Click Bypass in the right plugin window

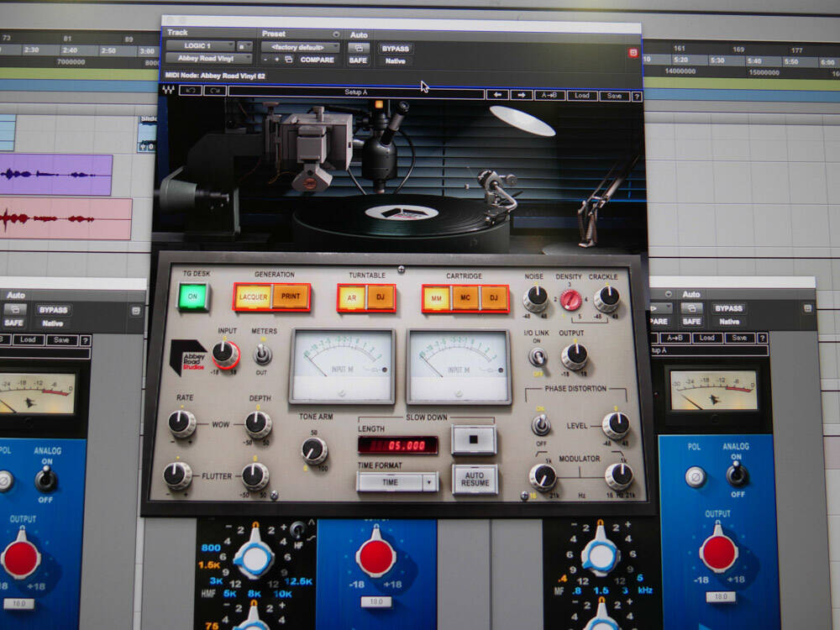click(x=729, y=308)
